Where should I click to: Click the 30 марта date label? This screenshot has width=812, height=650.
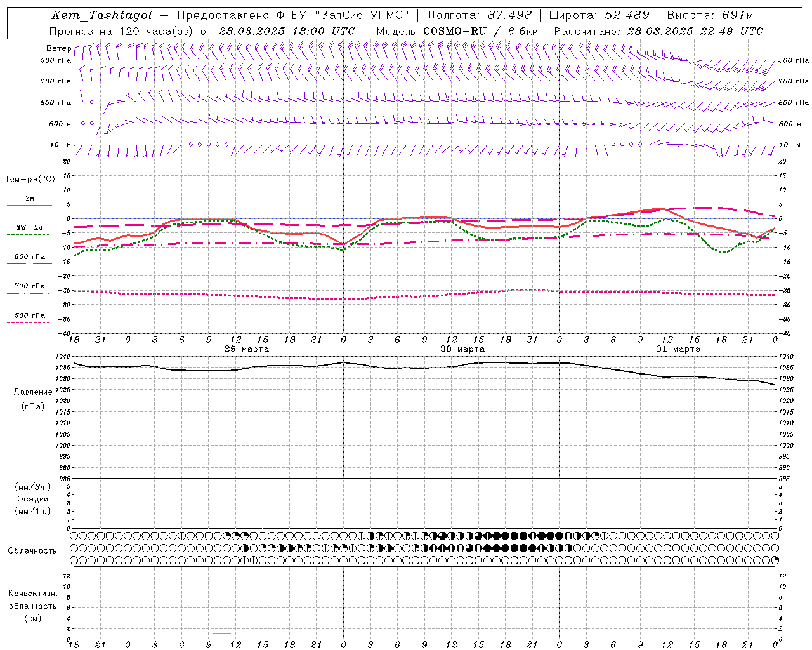pos(462,349)
